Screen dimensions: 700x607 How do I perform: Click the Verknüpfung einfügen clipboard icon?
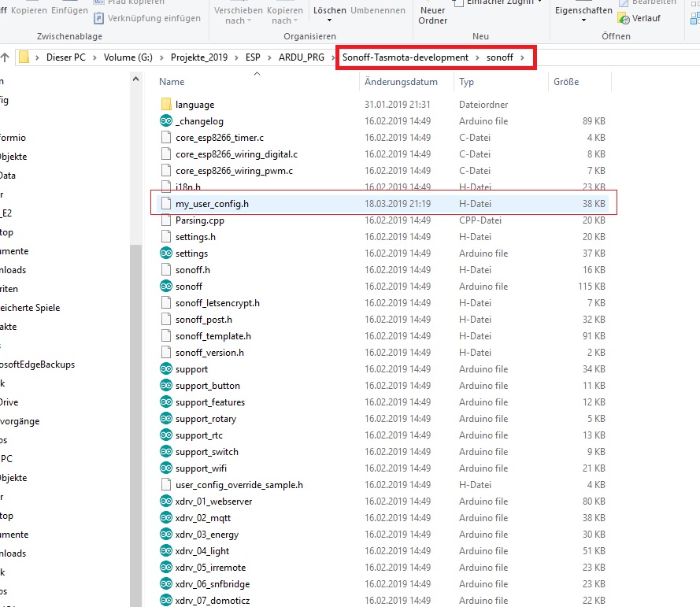[98, 18]
